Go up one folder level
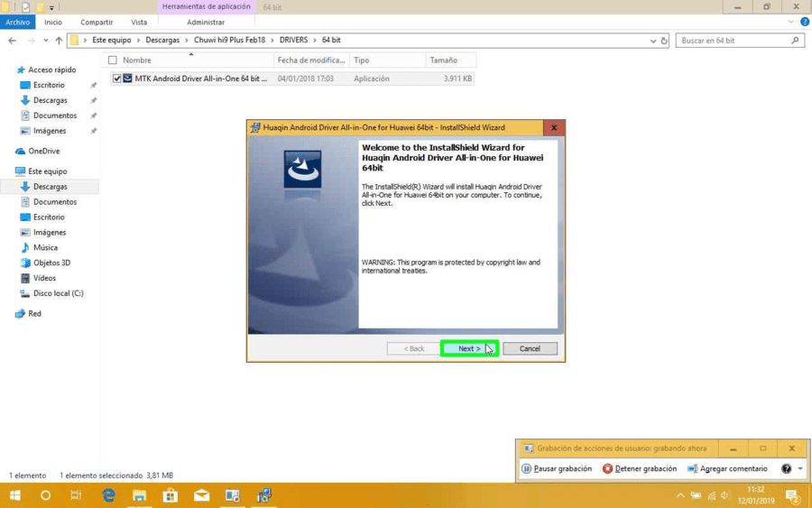 coord(59,41)
